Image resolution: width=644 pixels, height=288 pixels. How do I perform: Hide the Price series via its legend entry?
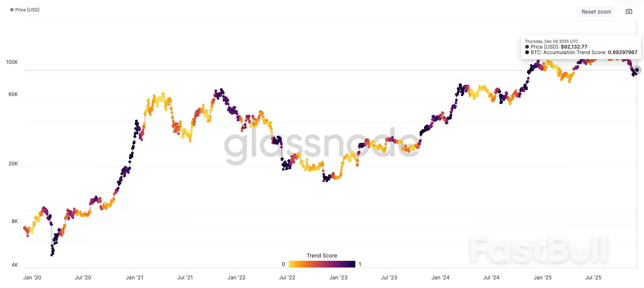(x=27, y=10)
